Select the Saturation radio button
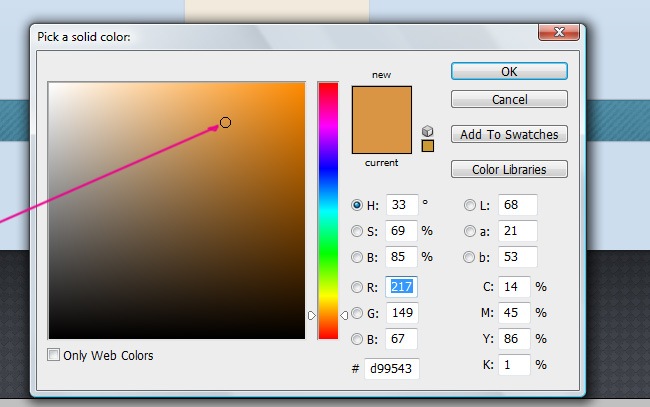Viewport: 650px width, 407px height. click(x=358, y=231)
